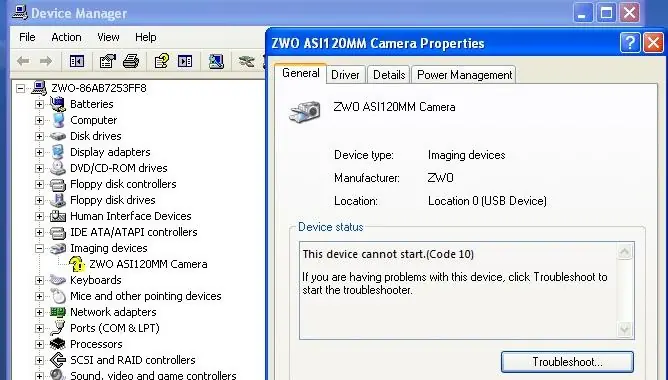Open the View menu
668x380 pixels.
[x=108, y=37]
